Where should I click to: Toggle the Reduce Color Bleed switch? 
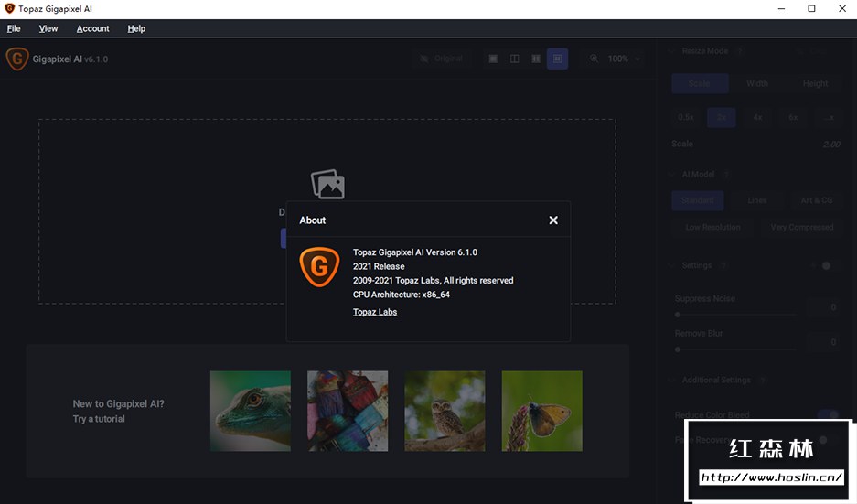(829, 413)
